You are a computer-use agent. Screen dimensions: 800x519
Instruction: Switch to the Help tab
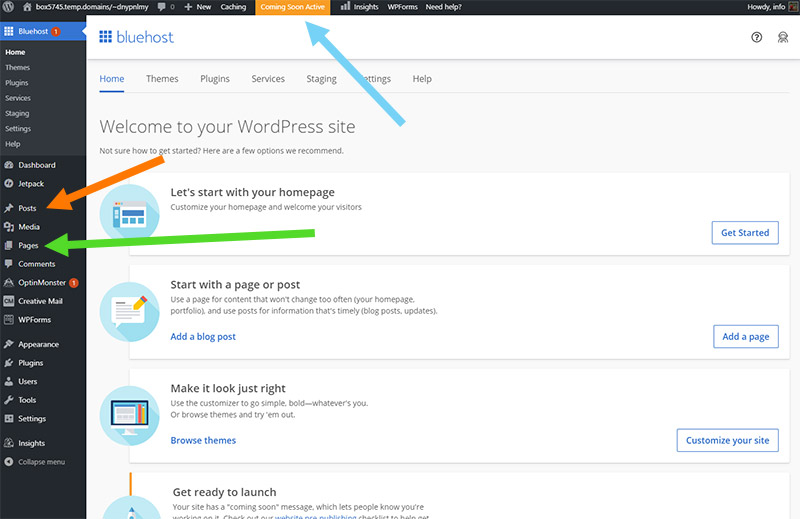pyautogui.click(x=422, y=79)
